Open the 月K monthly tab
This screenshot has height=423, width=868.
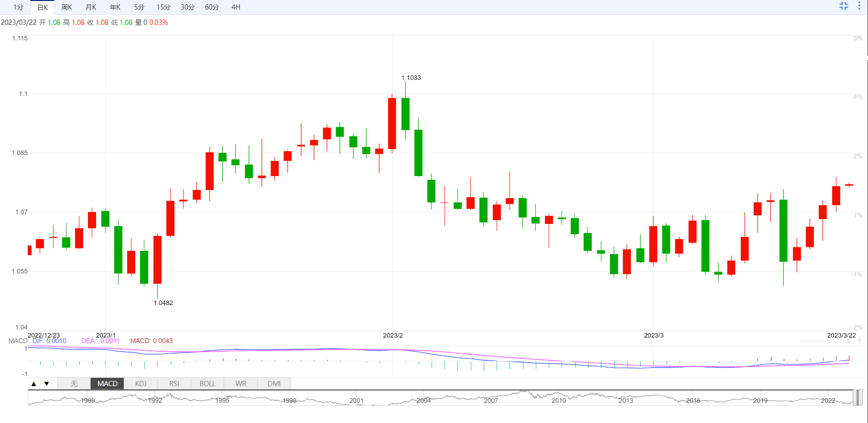point(91,7)
